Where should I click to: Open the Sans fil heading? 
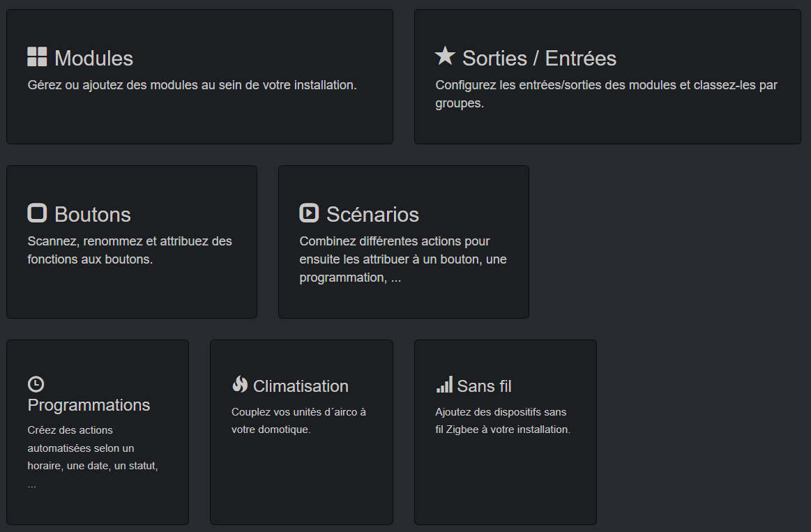pyautogui.click(x=485, y=386)
